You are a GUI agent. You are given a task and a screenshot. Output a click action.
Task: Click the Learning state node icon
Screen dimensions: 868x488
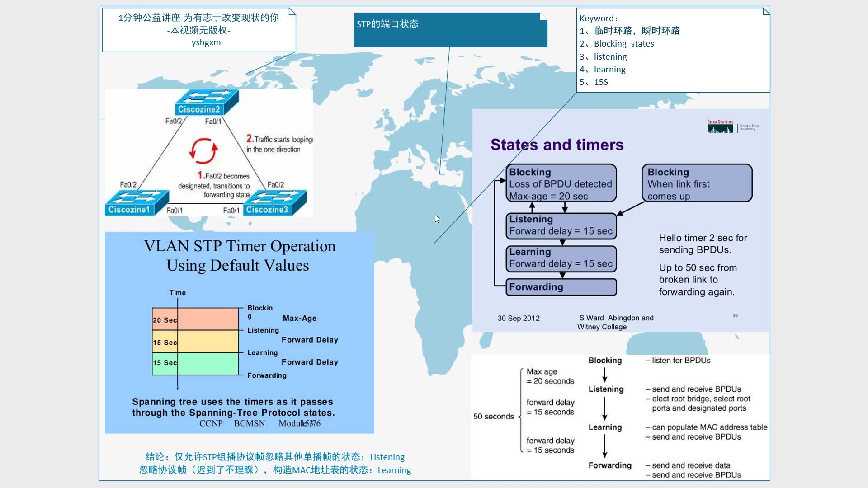coord(561,256)
